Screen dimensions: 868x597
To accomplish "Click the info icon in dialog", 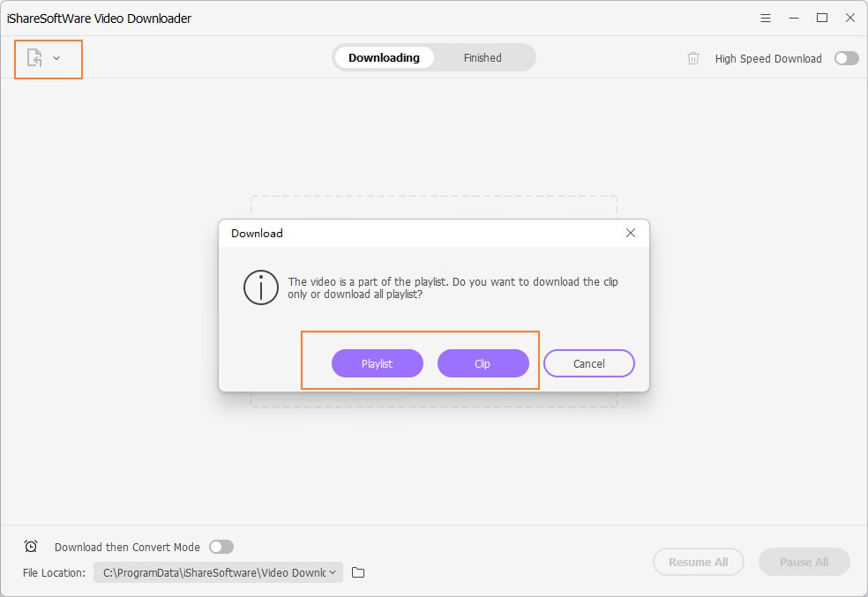I will [260, 288].
